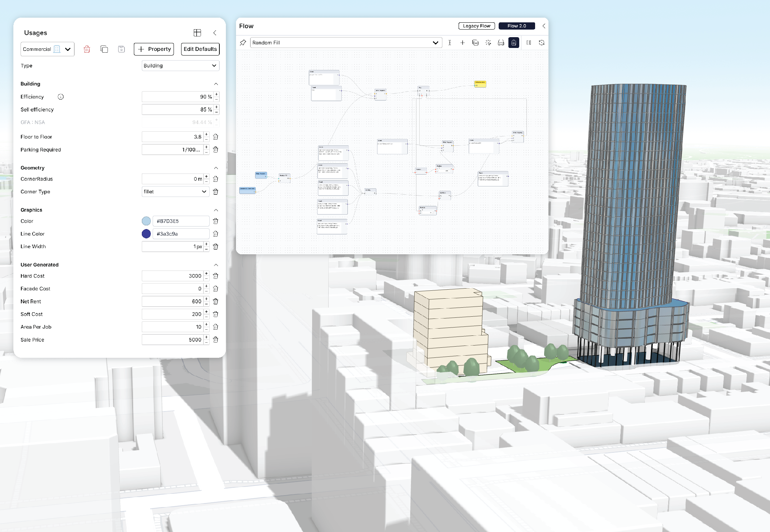Click the Edit Defaults button

click(x=200, y=49)
